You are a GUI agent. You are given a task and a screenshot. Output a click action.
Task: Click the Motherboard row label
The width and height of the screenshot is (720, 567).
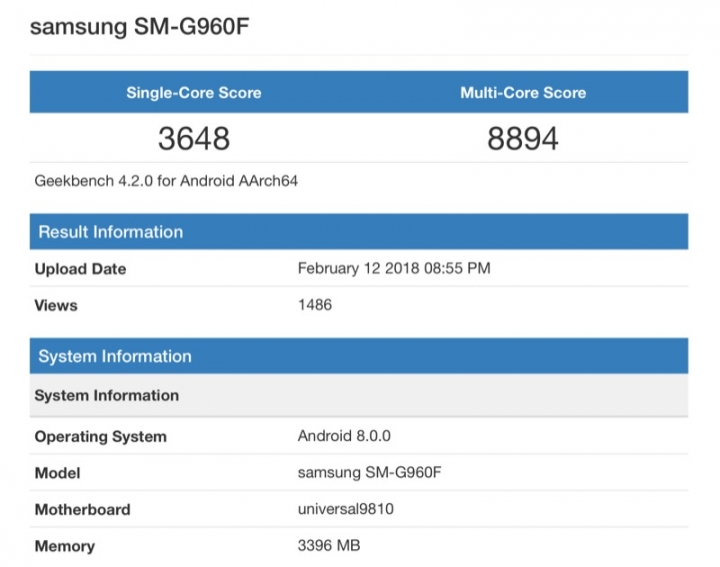click(82, 510)
